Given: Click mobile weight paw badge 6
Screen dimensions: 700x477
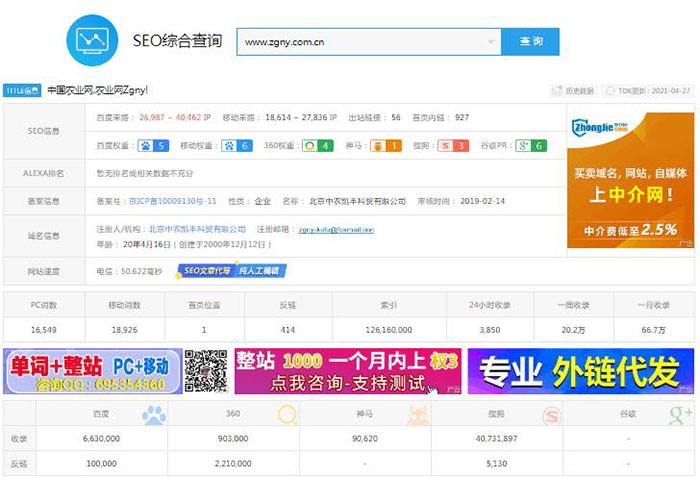Looking at the screenshot, I should [237, 146].
